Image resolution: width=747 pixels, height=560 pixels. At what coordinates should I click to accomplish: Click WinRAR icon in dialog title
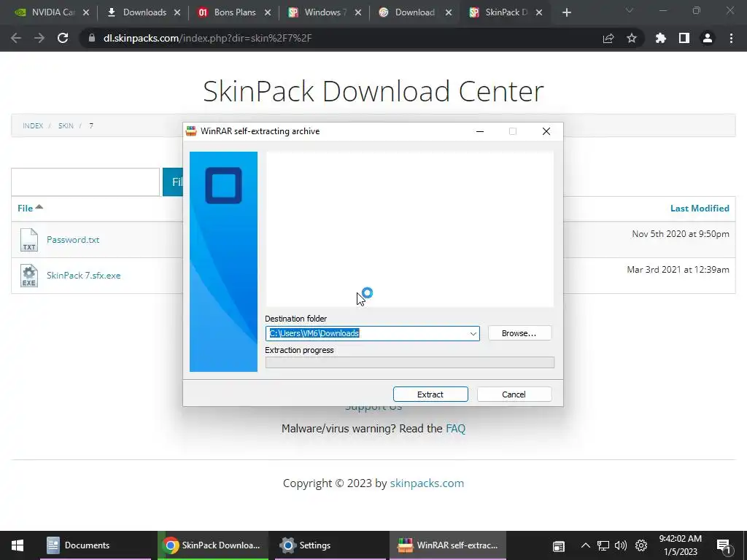tap(191, 131)
